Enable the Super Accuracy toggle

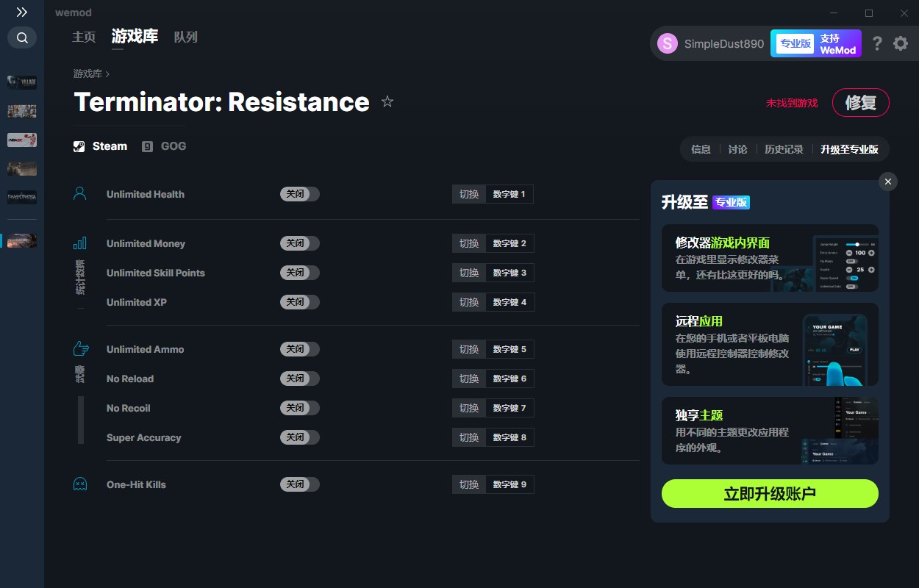click(300, 437)
